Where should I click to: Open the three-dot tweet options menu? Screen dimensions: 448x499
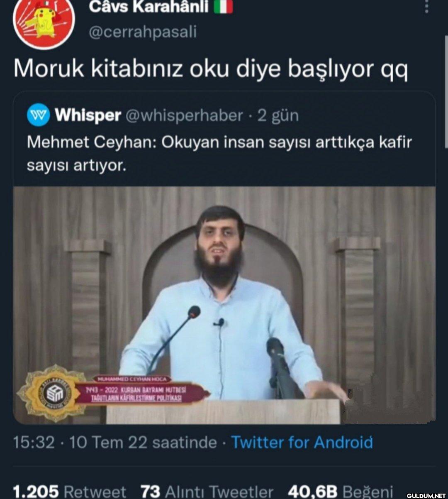[x=426, y=6]
